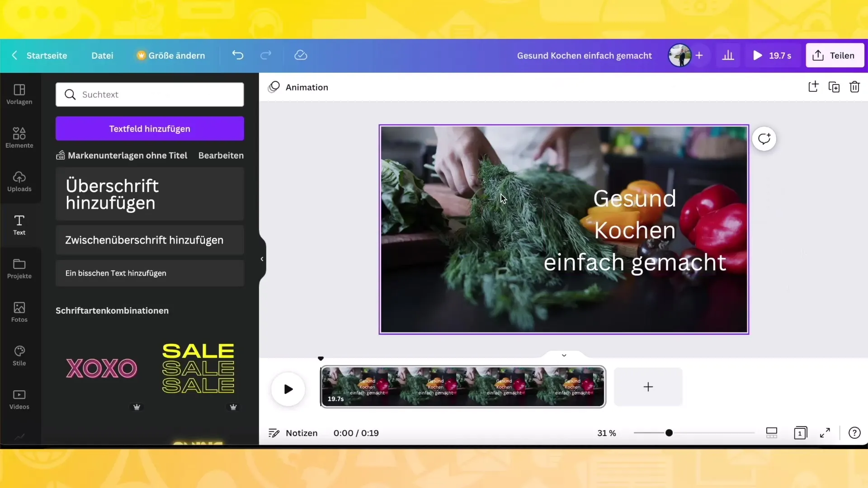Click the Elemente (Elements) panel icon
The image size is (868, 488).
point(19,137)
